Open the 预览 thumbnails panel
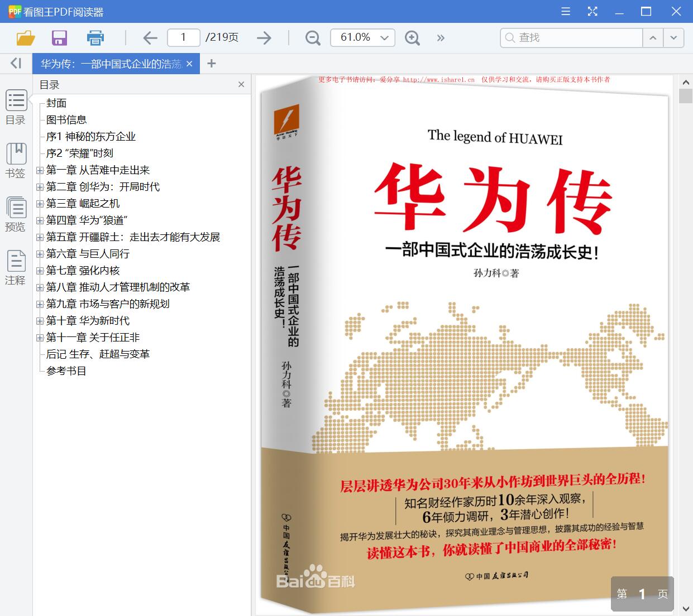Viewport: 693px width, 616px height. [16, 214]
